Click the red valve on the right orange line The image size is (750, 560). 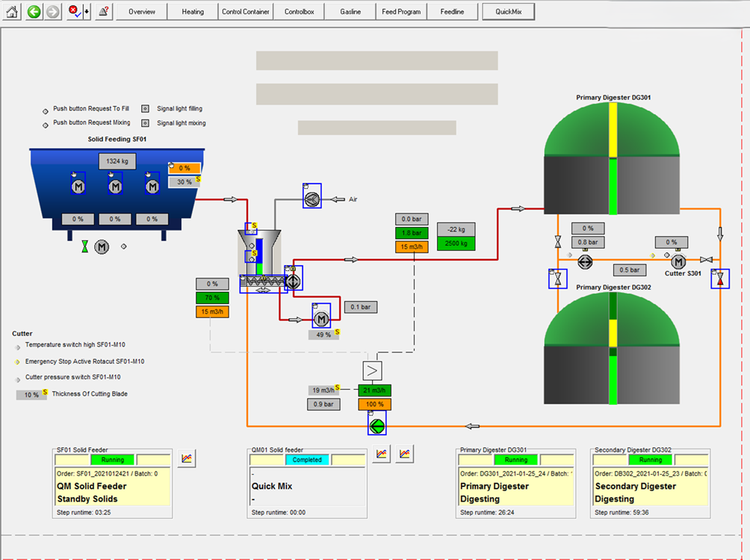pyautogui.click(x=720, y=279)
